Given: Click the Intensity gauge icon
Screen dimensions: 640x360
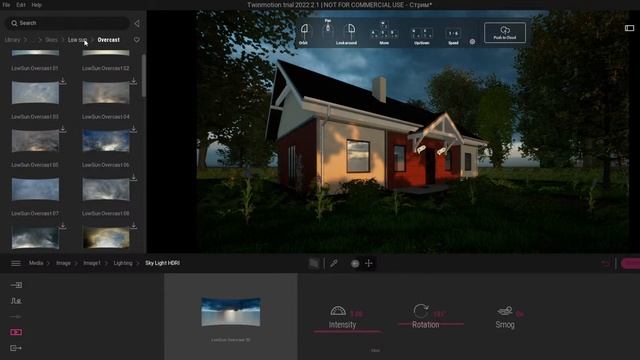Looking at the screenshot, I should [338, 311].
